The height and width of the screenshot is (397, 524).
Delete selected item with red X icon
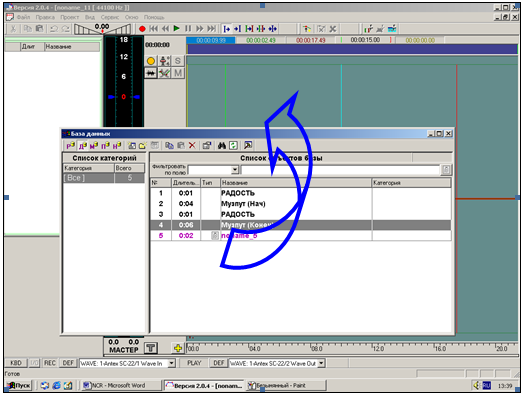(192, 145)
